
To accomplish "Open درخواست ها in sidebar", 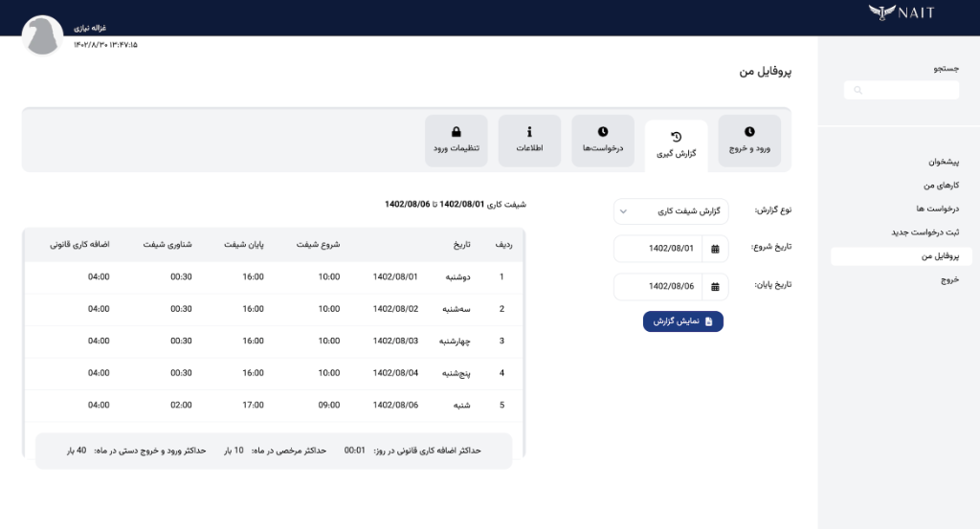I will pyautogui.click(x=938, y=209).
